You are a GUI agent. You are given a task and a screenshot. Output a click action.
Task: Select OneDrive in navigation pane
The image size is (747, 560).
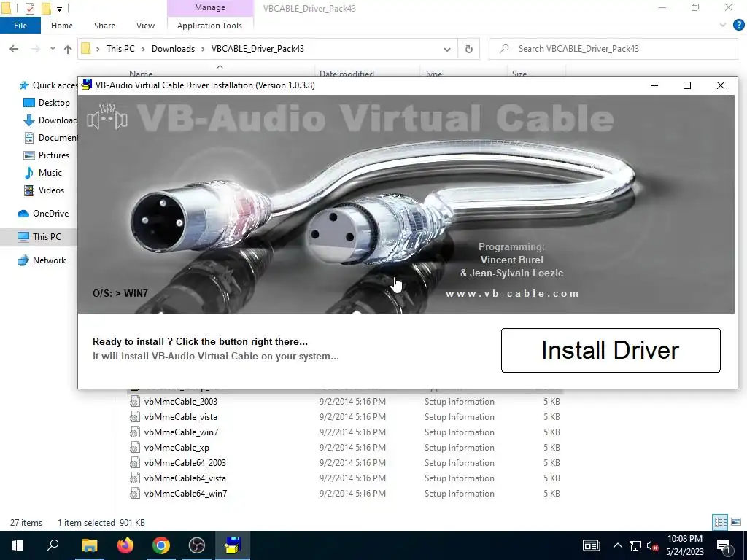coord(43,214)
